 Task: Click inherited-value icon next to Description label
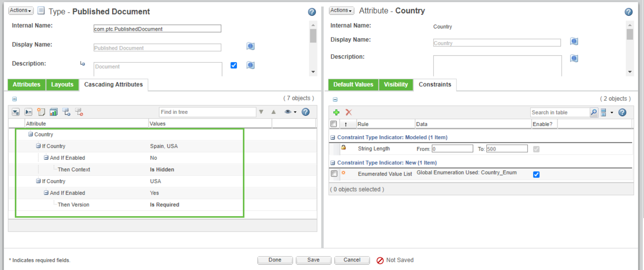[x=83, y=63]
